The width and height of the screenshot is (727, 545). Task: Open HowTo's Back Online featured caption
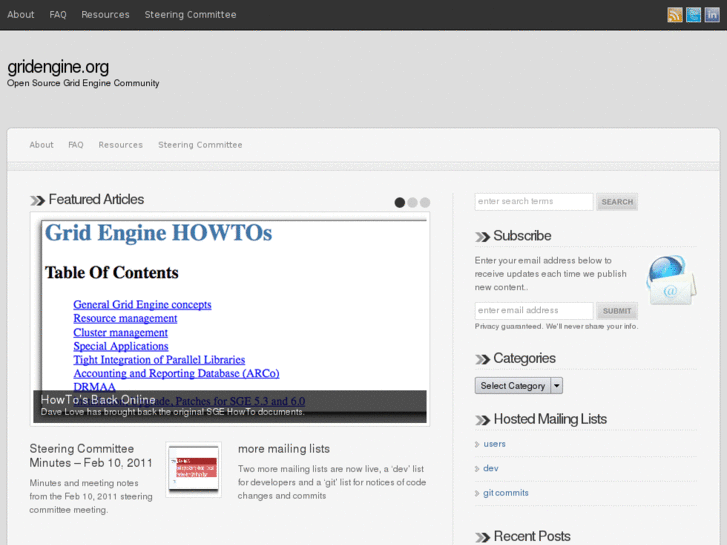click(x=98, y=399)
